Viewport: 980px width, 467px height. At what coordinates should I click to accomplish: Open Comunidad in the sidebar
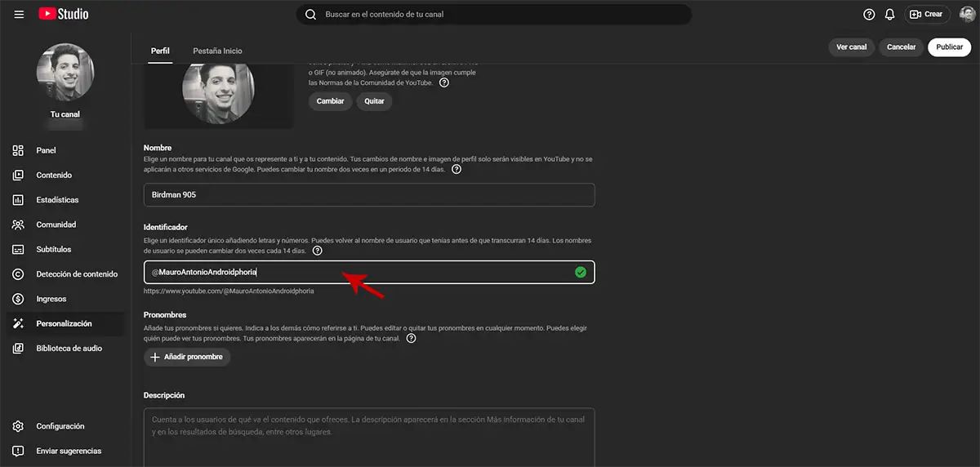tap(65, 225)
